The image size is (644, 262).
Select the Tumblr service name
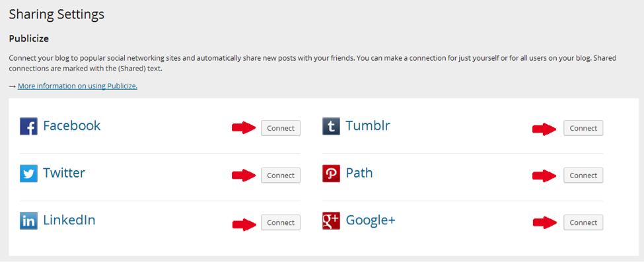368,125
